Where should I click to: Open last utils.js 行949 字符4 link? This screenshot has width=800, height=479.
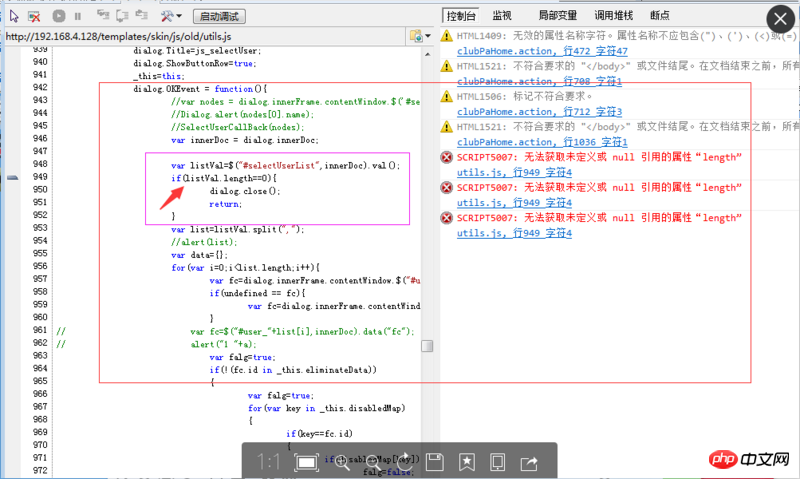(x=514, y=233)
